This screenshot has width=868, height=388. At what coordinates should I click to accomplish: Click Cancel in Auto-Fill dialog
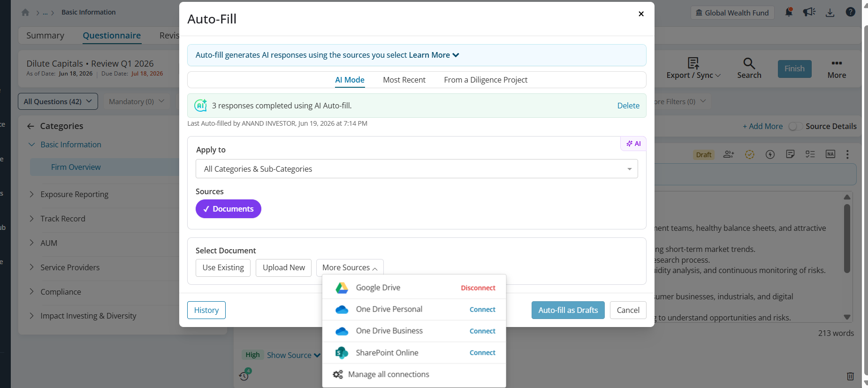(628, 310)
